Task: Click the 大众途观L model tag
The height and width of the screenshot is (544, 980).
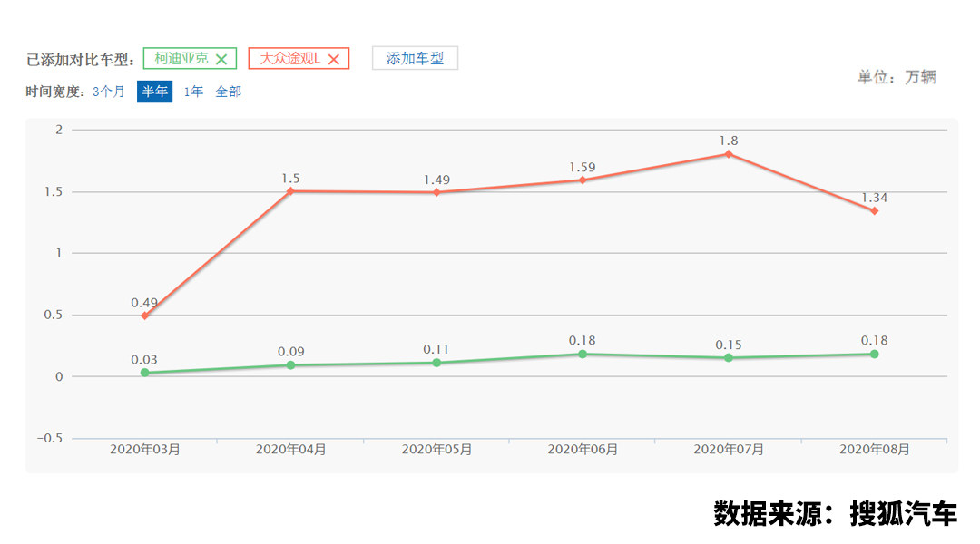Action: [289, 59]
